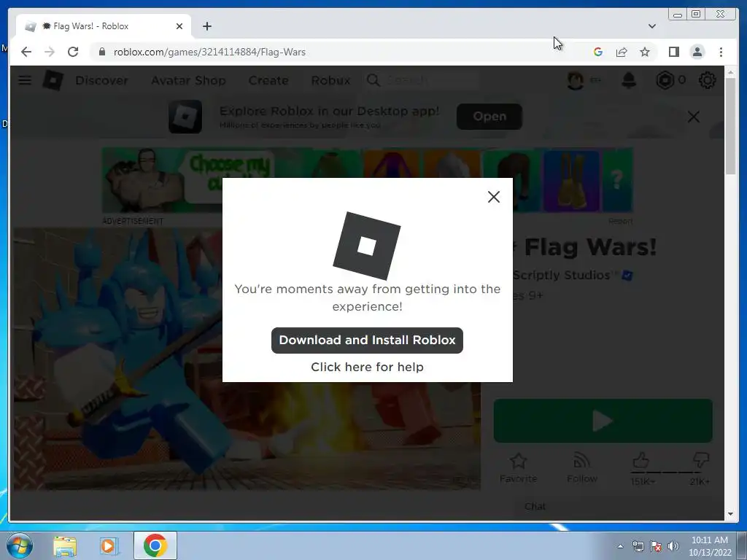Open Roblox hamburger navigation menu

[x=25, y=80]
